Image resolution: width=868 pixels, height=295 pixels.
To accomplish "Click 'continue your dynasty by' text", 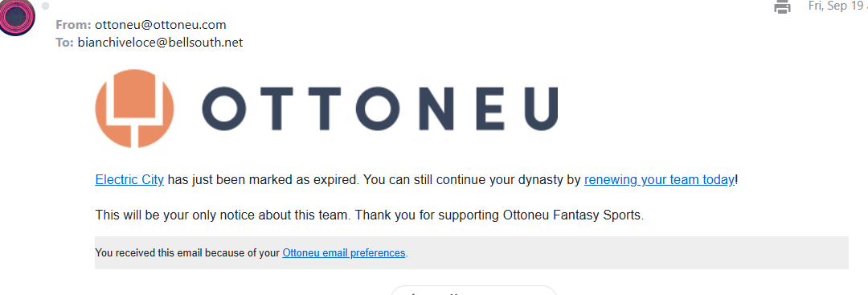I will (512, 180).
